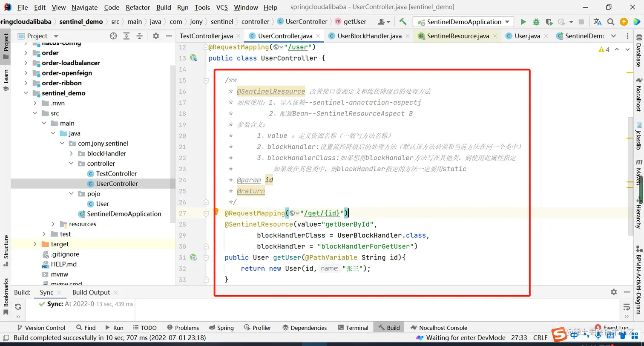Viewport: 644px width, 346px height.
Task: Run SentinelDemoApplication with the green play icon
Action: 523,22
